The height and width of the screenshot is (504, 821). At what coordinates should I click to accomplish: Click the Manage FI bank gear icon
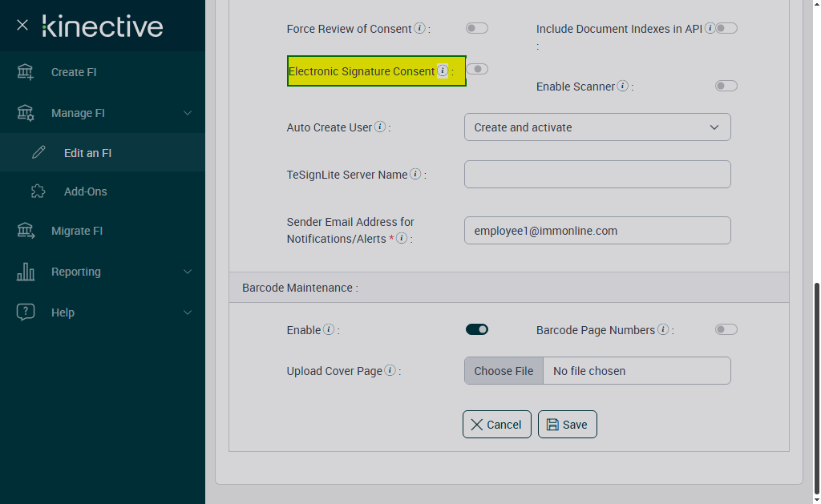pos(25,113)
